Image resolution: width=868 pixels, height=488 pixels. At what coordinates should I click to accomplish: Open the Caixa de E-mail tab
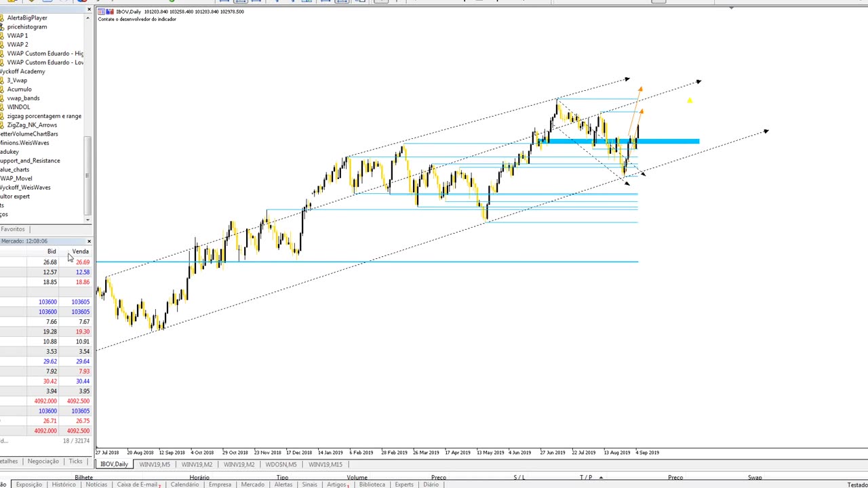click(x=138, y=485)
